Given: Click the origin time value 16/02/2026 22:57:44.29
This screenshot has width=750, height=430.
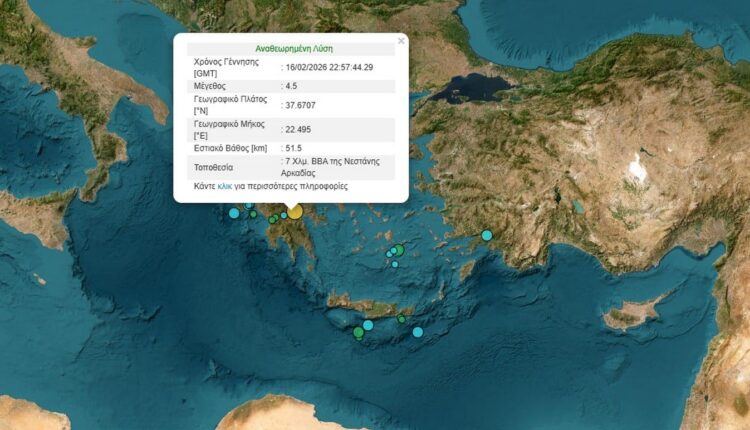Looking at the screenshot, I should (330, 66).
